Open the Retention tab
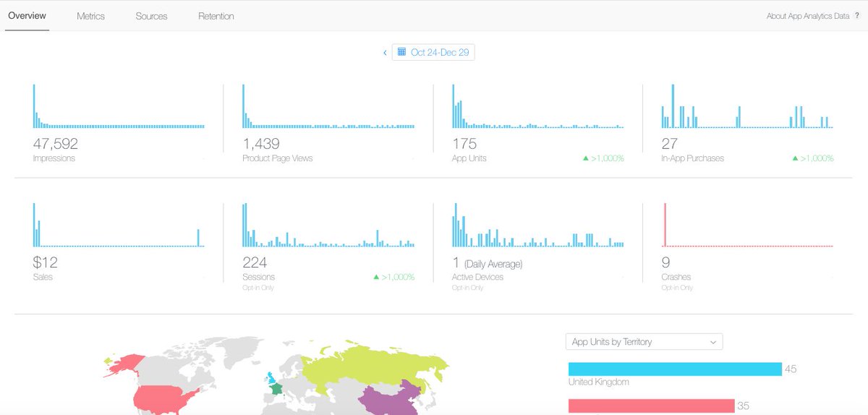This screenshot has height=415, width=868. click(x=216, y=16)
